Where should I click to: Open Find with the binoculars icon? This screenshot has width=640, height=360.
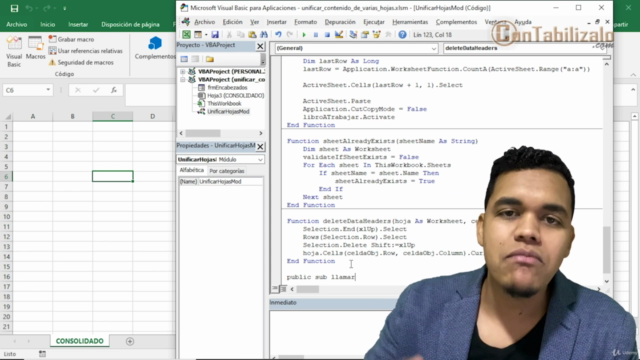[264, 35]
